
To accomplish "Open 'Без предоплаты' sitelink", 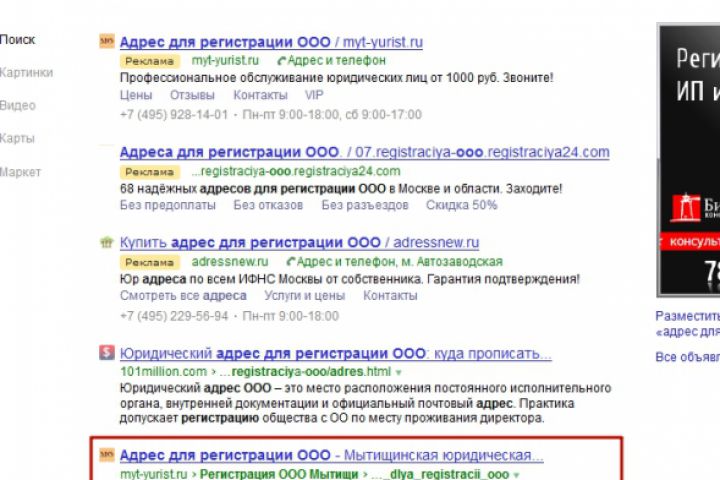I will tap(168, 205).
